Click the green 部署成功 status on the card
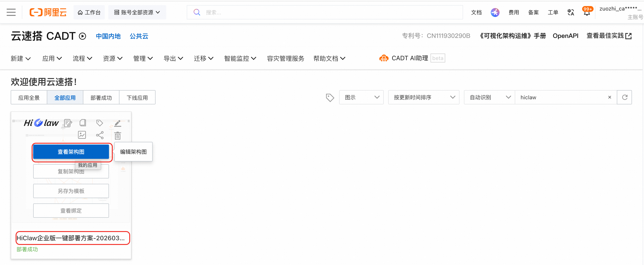644x265 pixels. pos(27,249)
